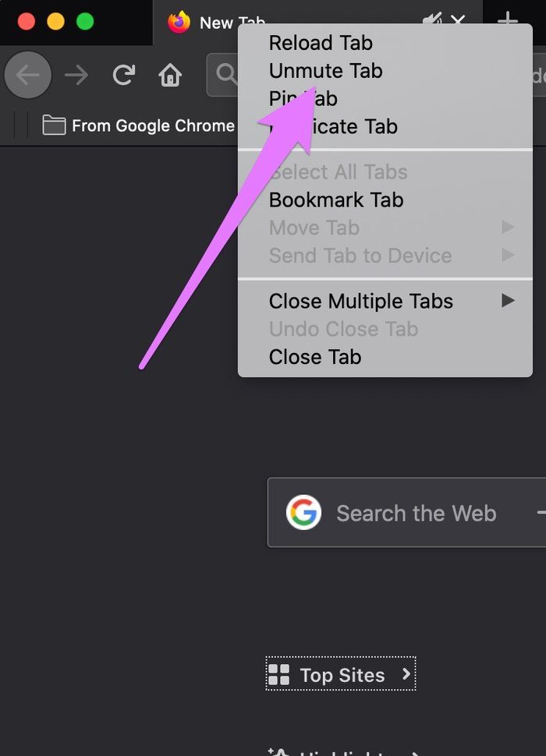Collapse the Top Sites section

click(x=406, y=674)
